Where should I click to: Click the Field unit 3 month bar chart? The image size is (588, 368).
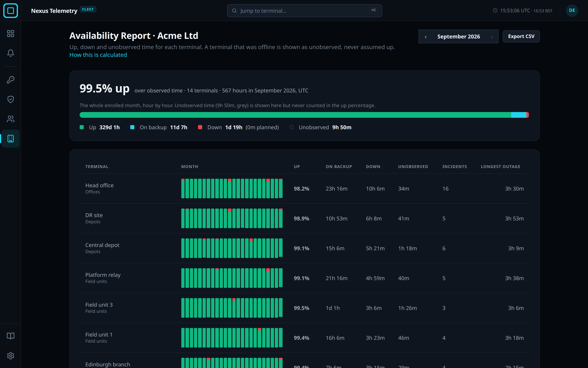(x=232, y=308)
